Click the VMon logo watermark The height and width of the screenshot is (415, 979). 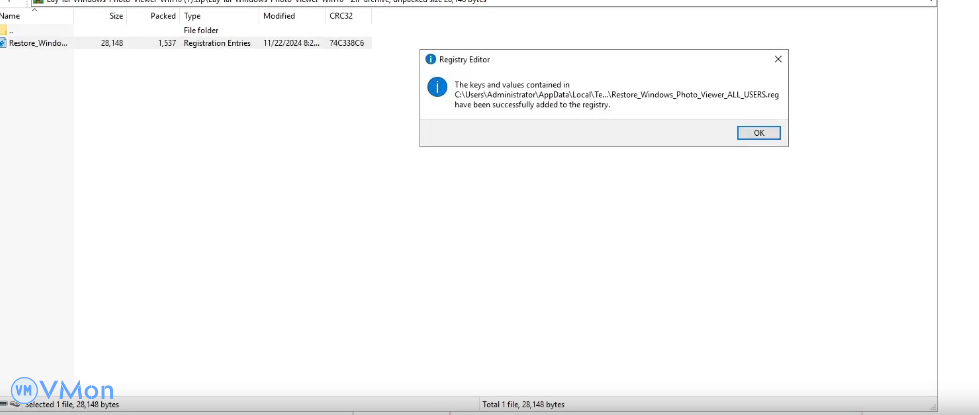62,390
